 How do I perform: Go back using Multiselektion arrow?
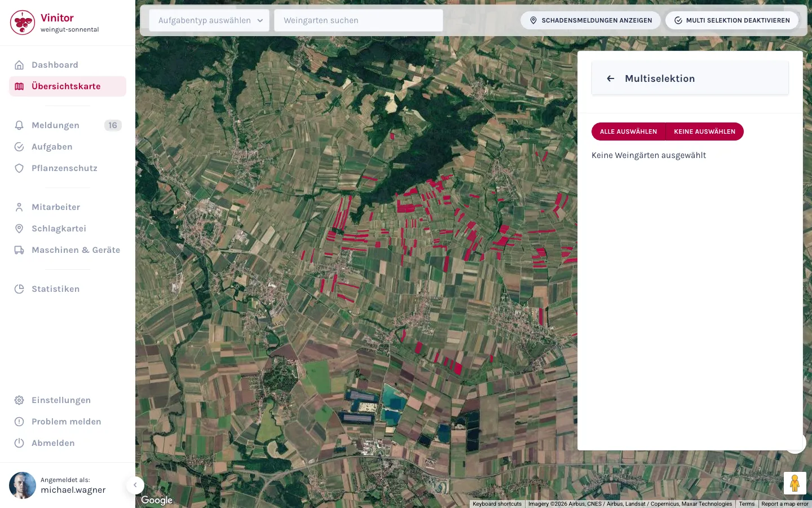(610, 78)
